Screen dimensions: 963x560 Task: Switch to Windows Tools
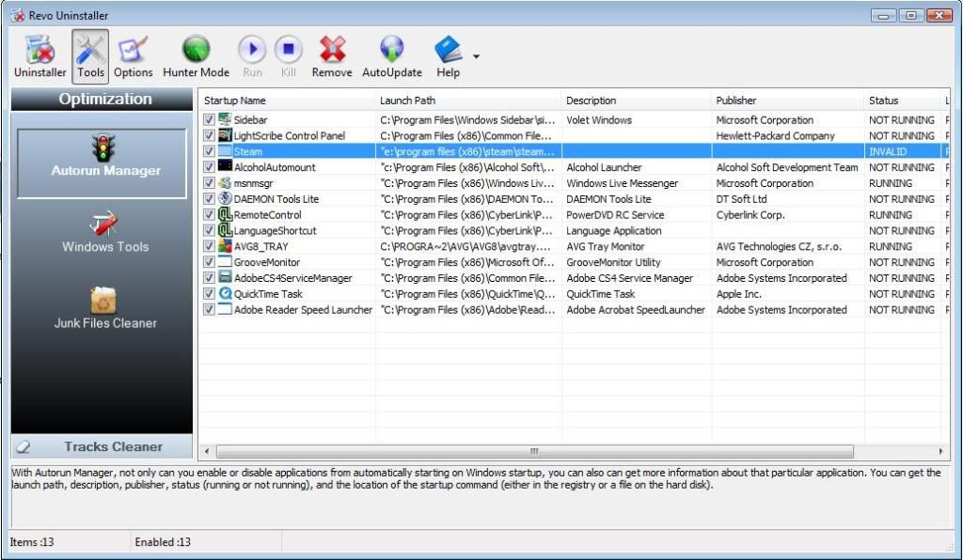point(103,233)
